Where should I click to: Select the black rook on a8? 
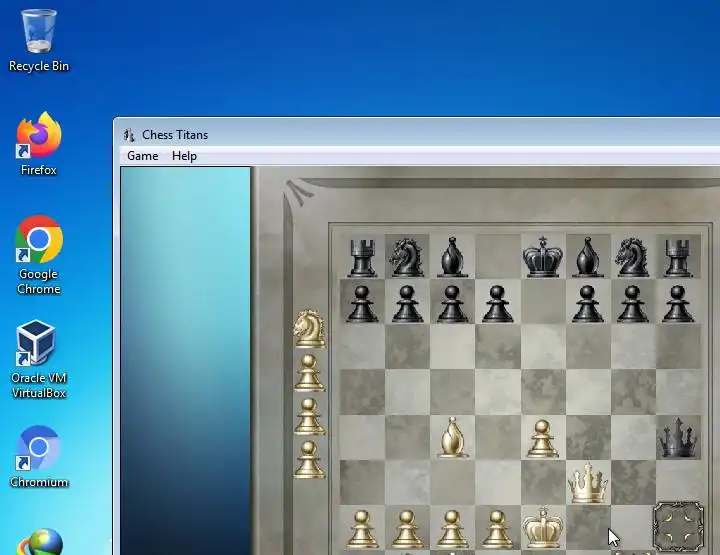pos(362,258)
